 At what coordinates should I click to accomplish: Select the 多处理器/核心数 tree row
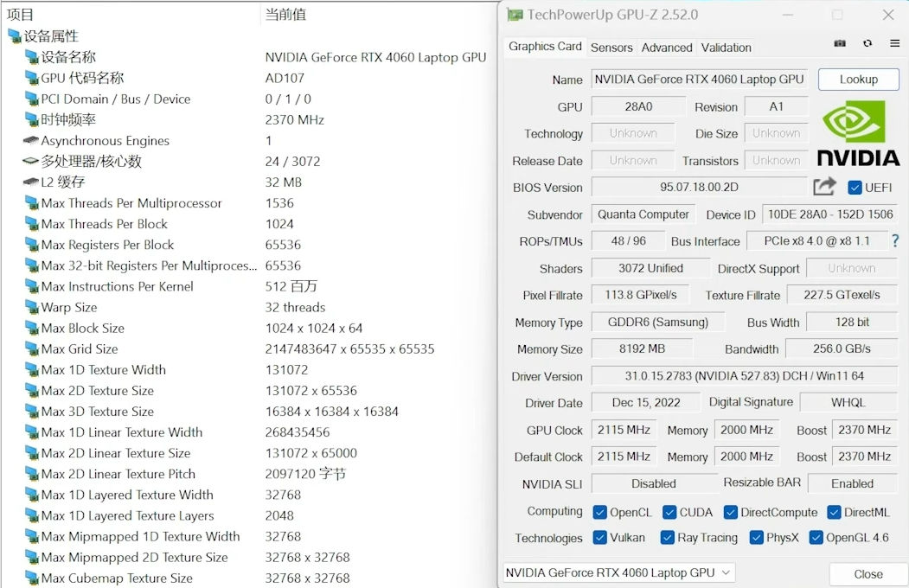(91, 162)
